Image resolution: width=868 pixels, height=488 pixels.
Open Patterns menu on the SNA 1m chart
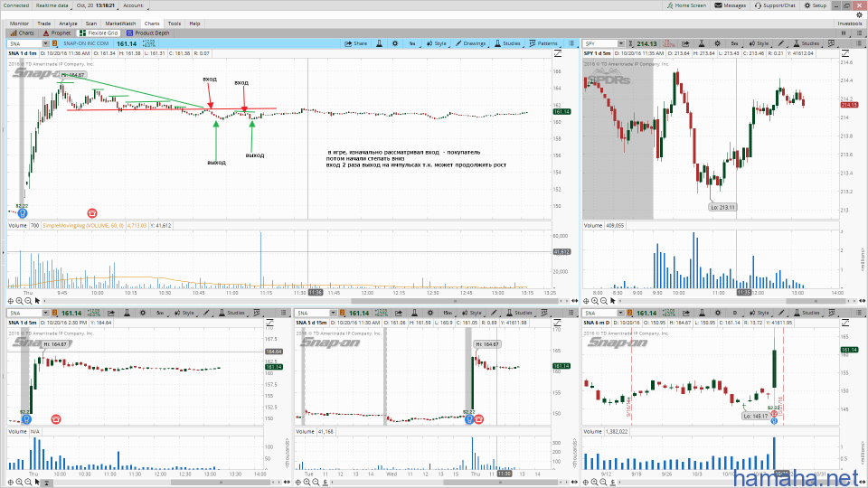(543, 43)
